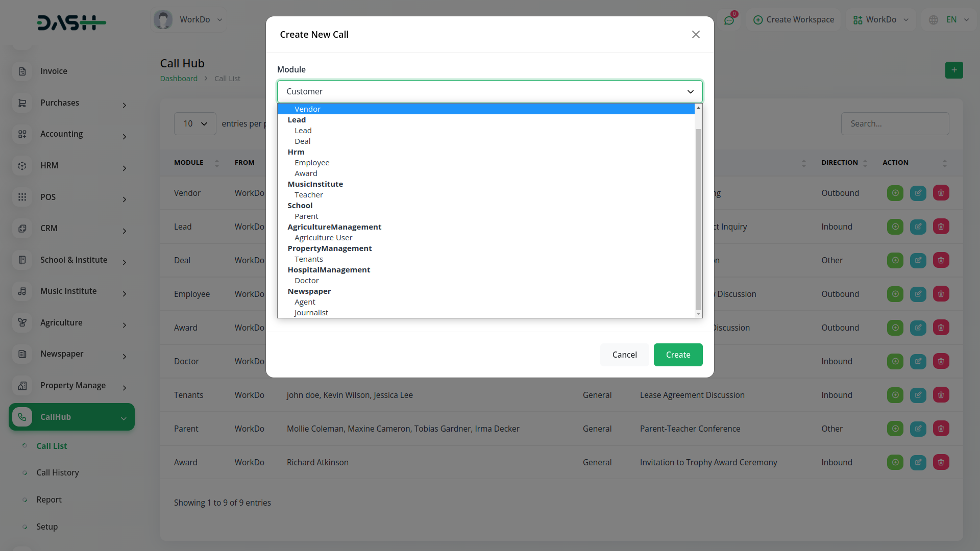Image resolution: width=980 pixels, height=551 pixels.
Task: Close the Create New Call dialog
Action: tap(695, 35)
